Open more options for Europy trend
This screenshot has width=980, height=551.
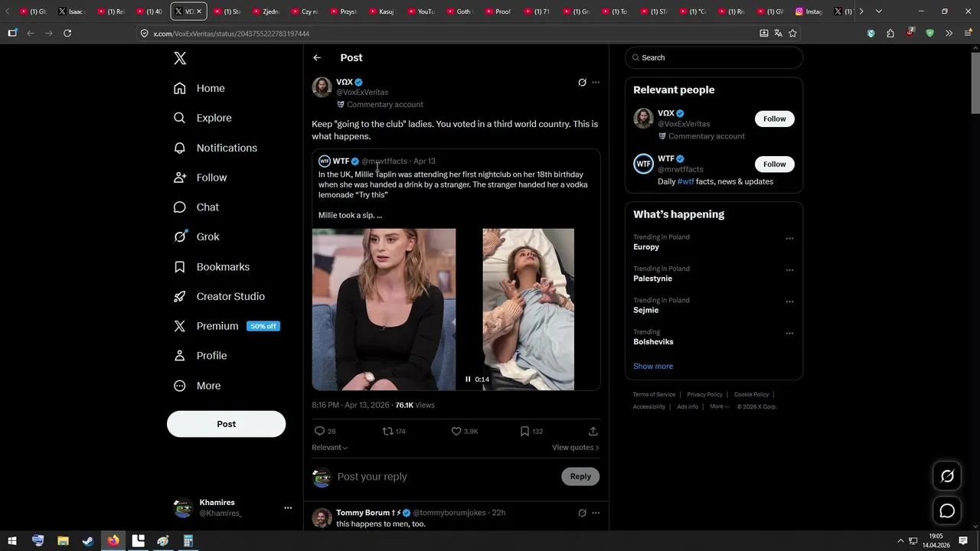click(789, 238)
